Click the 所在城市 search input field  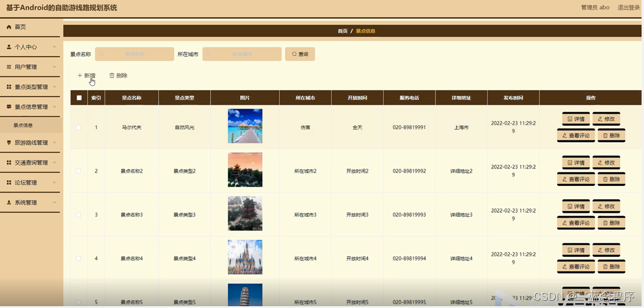coord(242,54)
